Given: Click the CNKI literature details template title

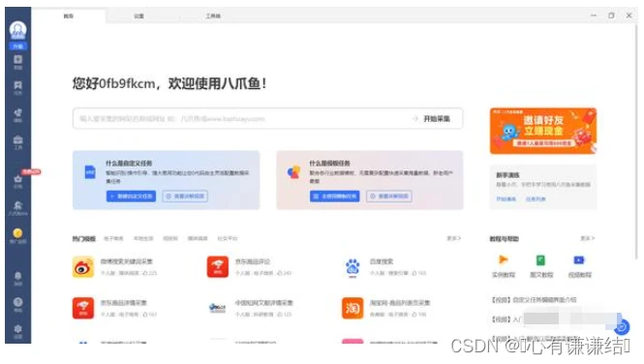Looking at the screenshot, I should click(263, 303).
